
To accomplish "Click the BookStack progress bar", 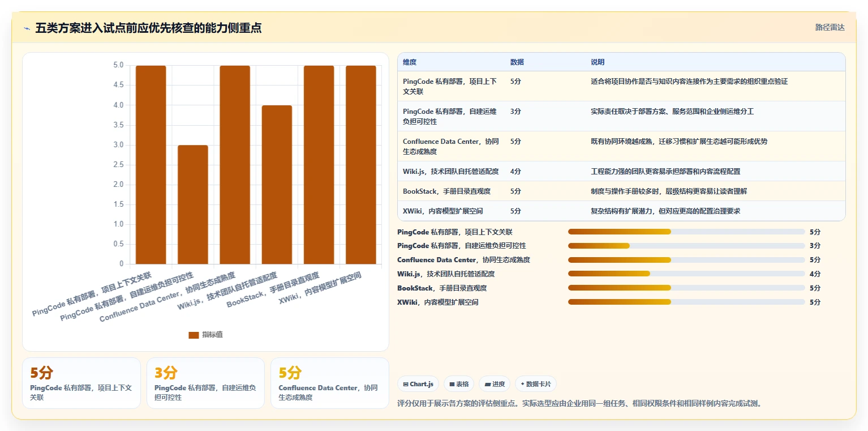I will [x=686, y=288].
